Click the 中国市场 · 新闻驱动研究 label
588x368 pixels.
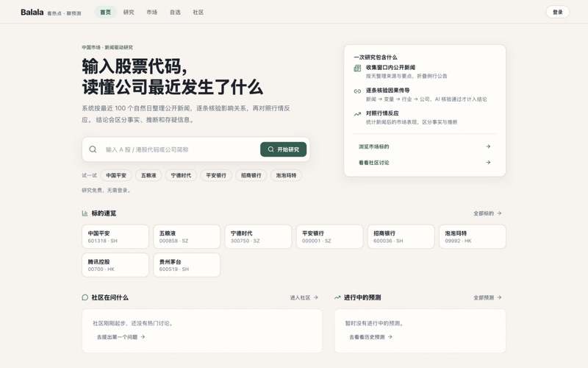pyautogui.click(x=107, y=47)
